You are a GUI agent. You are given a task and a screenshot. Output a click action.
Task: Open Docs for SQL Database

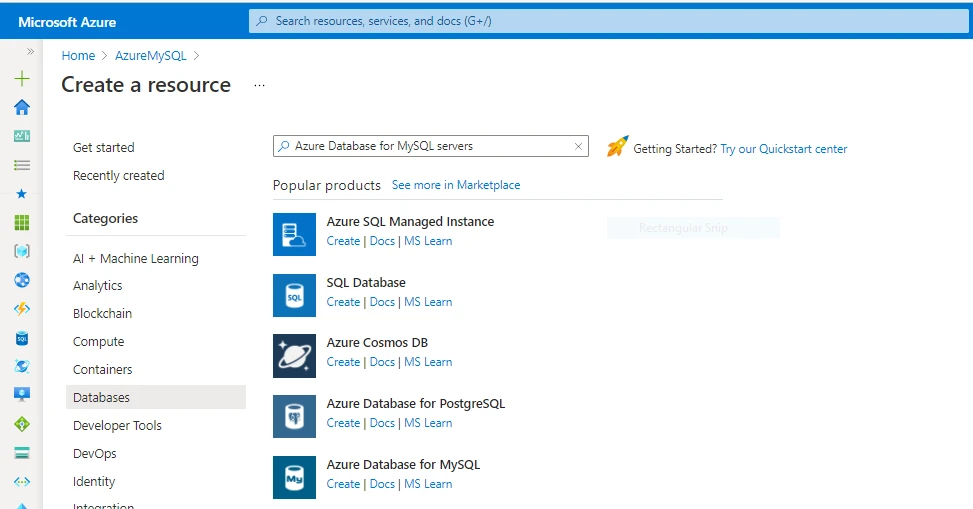(382, 302)
